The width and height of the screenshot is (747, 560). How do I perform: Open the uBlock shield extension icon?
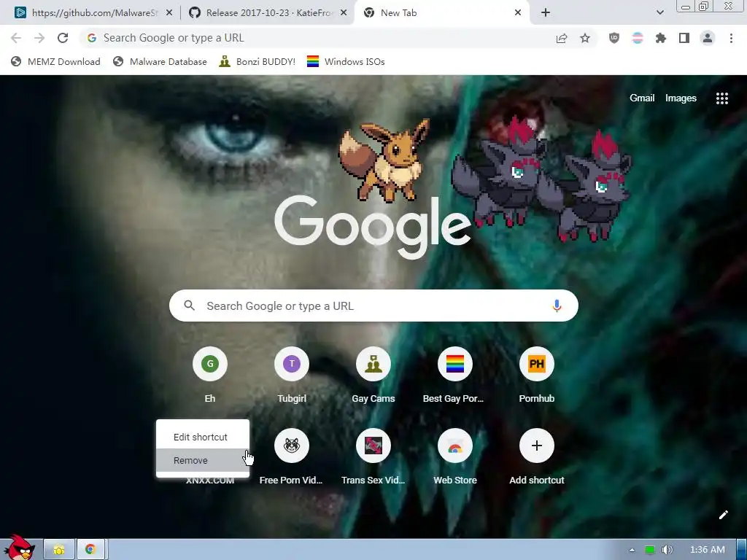point(614,38)
